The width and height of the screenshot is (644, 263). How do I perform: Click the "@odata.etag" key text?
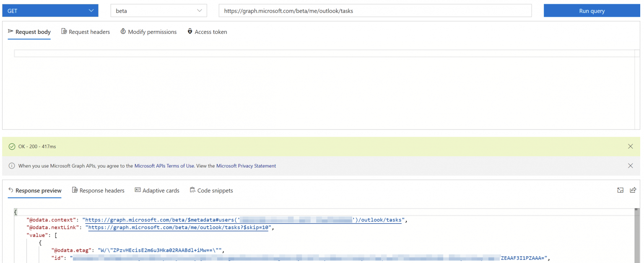(71, 250)
